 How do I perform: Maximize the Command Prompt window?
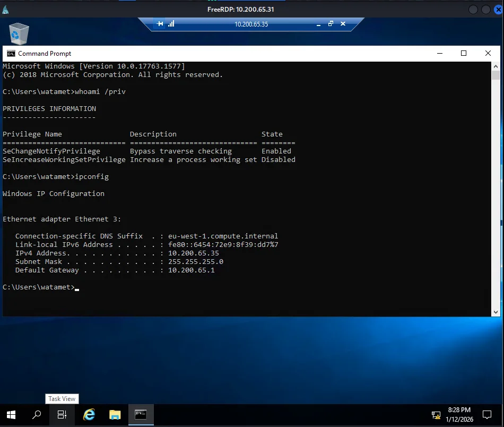[x=463, y=53]
